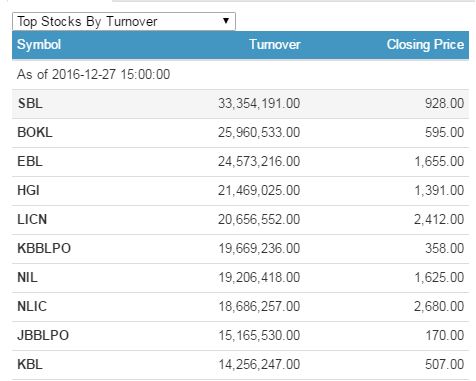Click LICN turnover value 20,656,552.00
The width and height of the screenshot is (476, 381).
point(259,219)
